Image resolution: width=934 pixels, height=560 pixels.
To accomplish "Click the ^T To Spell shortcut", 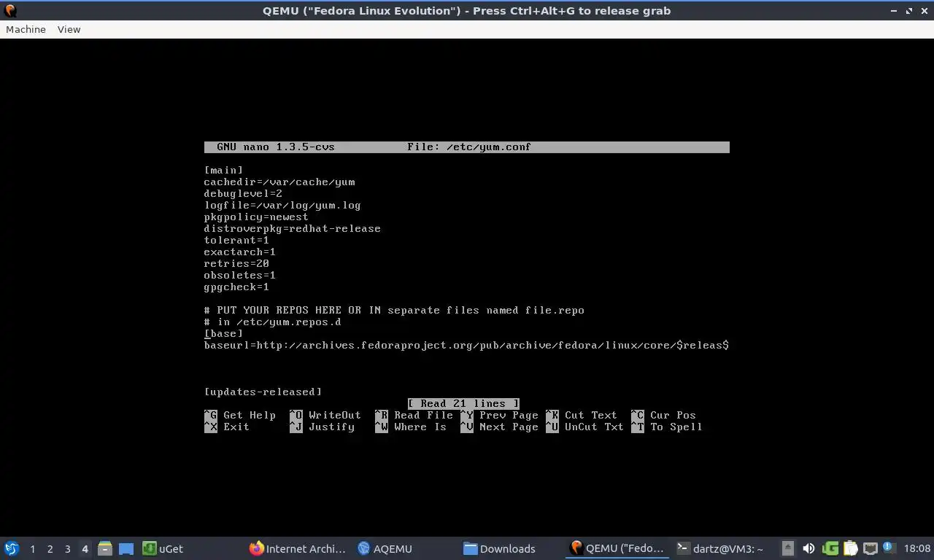I will click(667, 427).
